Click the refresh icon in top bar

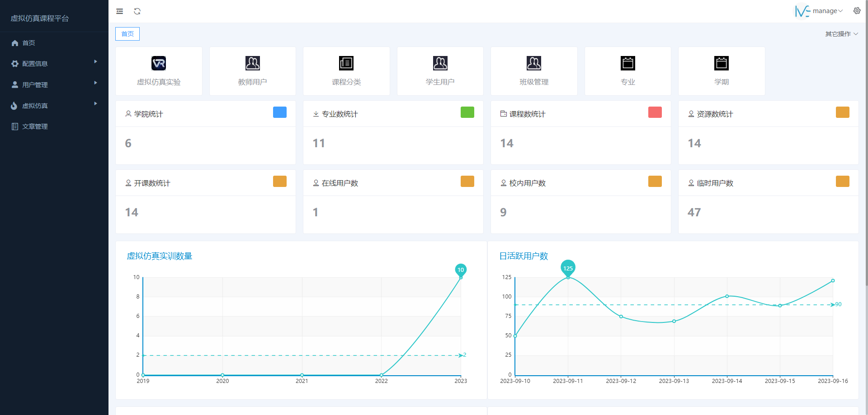click(137, 11)
